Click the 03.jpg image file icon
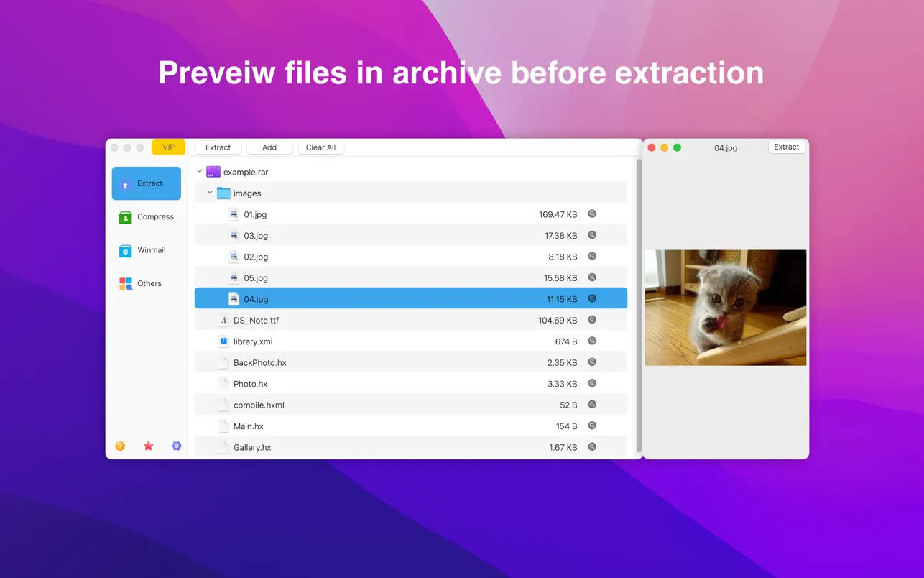The height and width of the screenshot is (578, 924). point(234,235)
